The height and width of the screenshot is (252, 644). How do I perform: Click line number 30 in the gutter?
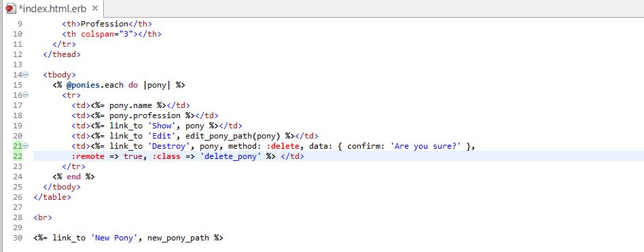(x=17, y=238)
